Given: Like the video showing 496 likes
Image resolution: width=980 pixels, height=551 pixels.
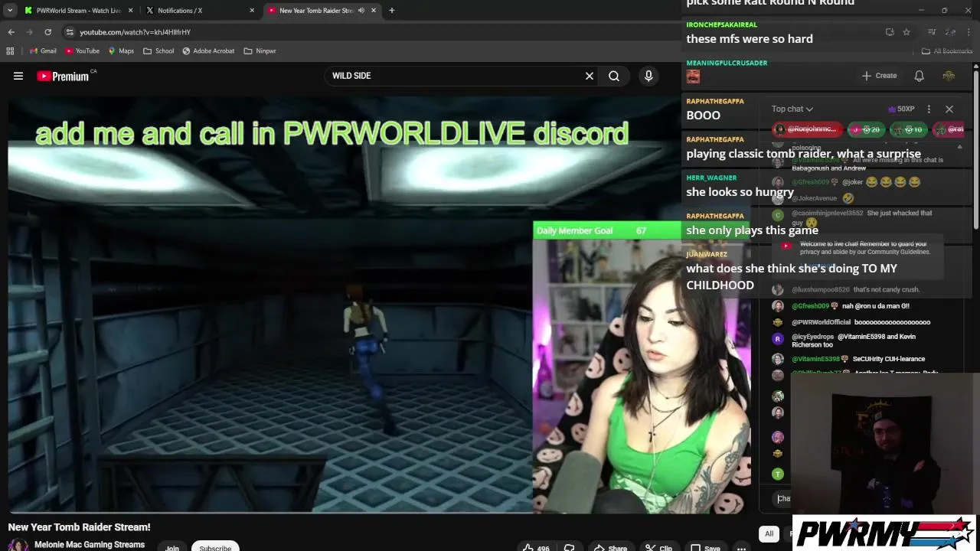Looking at the screenshot, I should 537,547.
